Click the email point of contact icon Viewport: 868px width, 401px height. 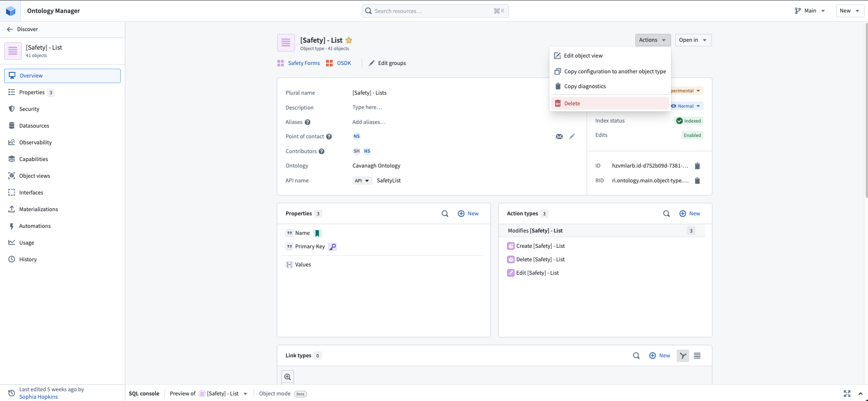pos(559,136)
